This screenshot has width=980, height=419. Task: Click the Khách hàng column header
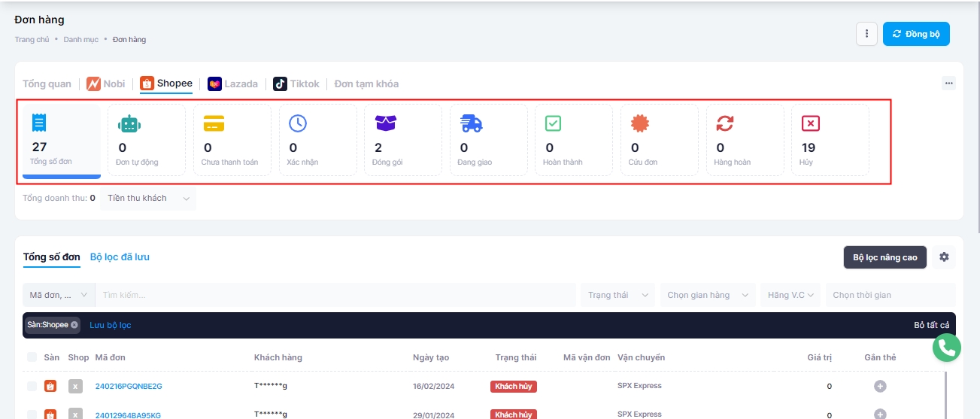(x=278, y=357)
